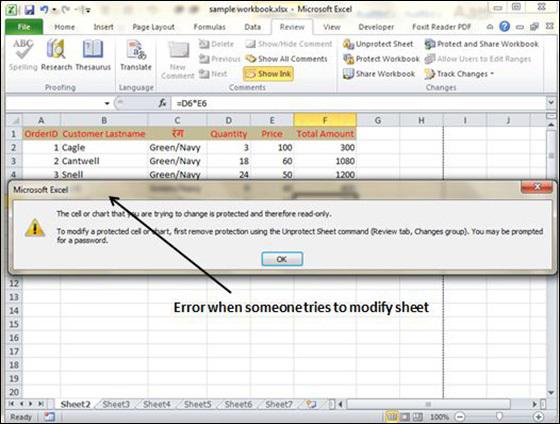Image resolution: width=560 pixels, height=424 pixels.
Task: Click Share Workbook
Action: coord(379,74)
